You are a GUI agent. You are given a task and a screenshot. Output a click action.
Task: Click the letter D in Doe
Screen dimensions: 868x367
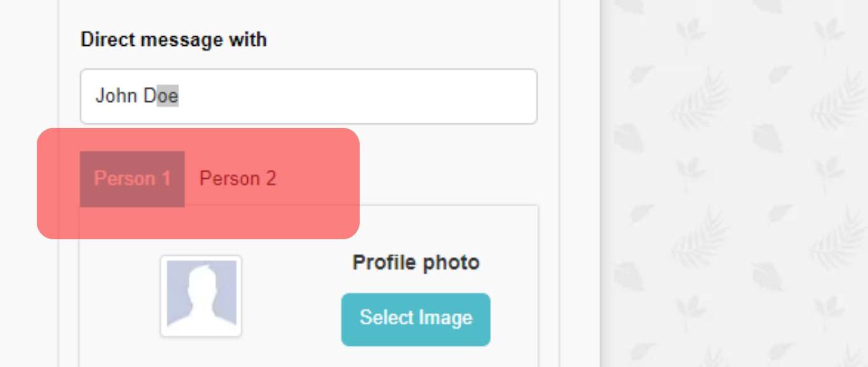point(149,96)
